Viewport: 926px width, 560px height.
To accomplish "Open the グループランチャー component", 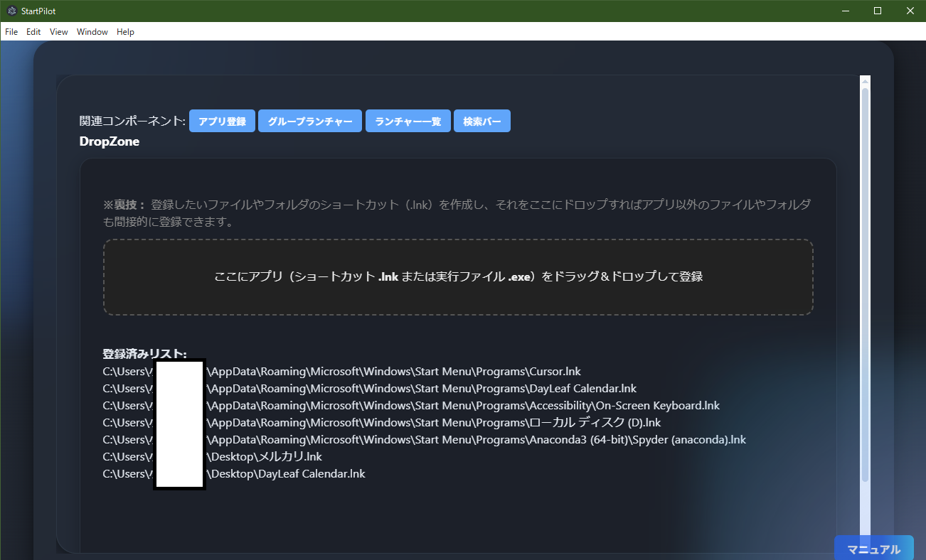I will (310, 121).
